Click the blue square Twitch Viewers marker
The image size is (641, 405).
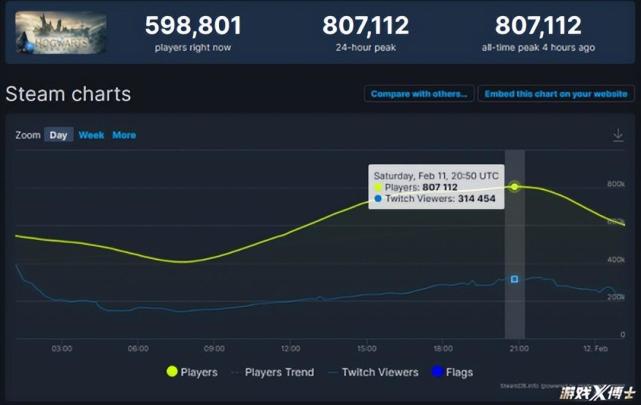click(x=515, y=279)
